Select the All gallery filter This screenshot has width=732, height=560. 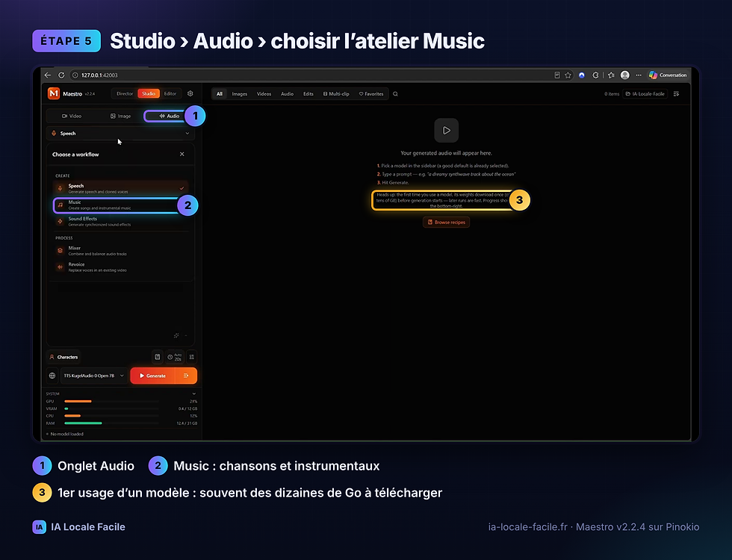point(220,94)
